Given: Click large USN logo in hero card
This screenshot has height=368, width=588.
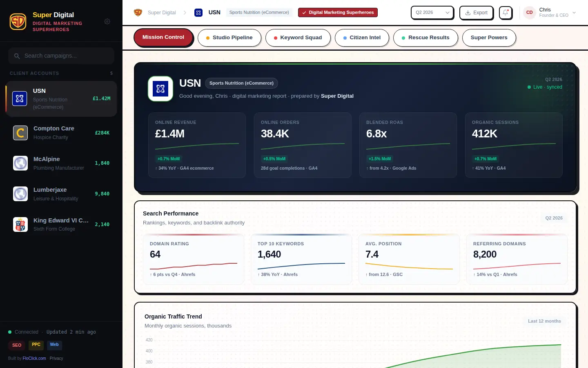Looking at the screenshot, I should click(160, 89).
